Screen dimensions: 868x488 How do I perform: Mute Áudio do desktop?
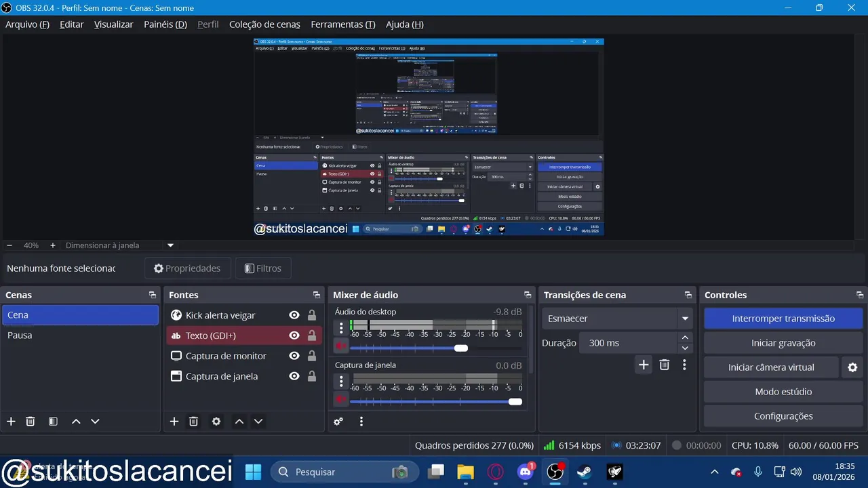341,346
